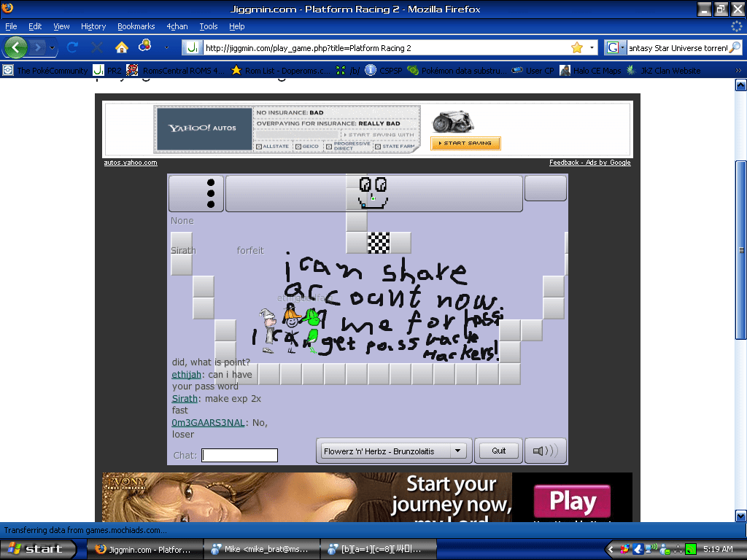The image size is (747, 560).
Task: Open the RomsCentral ROMS bookmark
Action: pyautogui.click(x=175, y=71)
